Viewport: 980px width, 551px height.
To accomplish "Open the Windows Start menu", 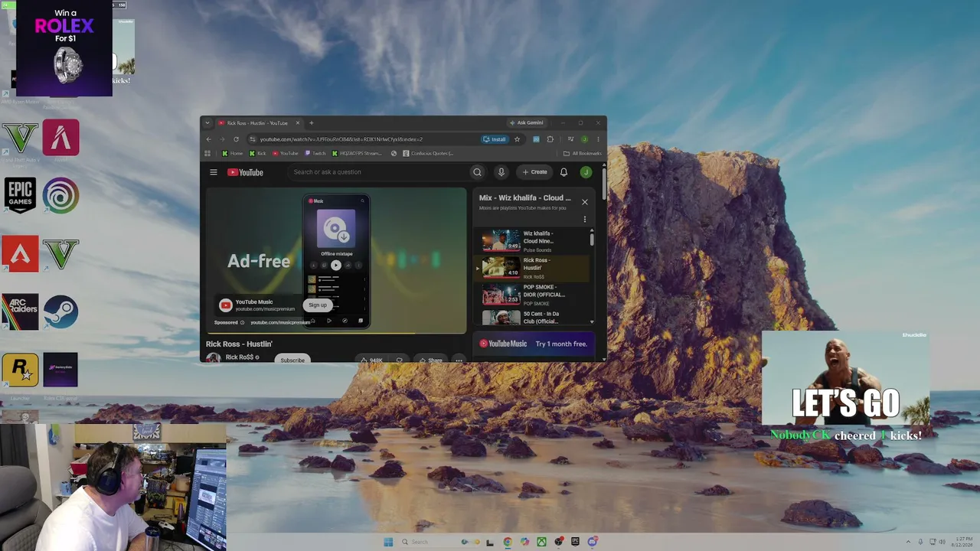I will pyautogui.click(x=388, y=542).
